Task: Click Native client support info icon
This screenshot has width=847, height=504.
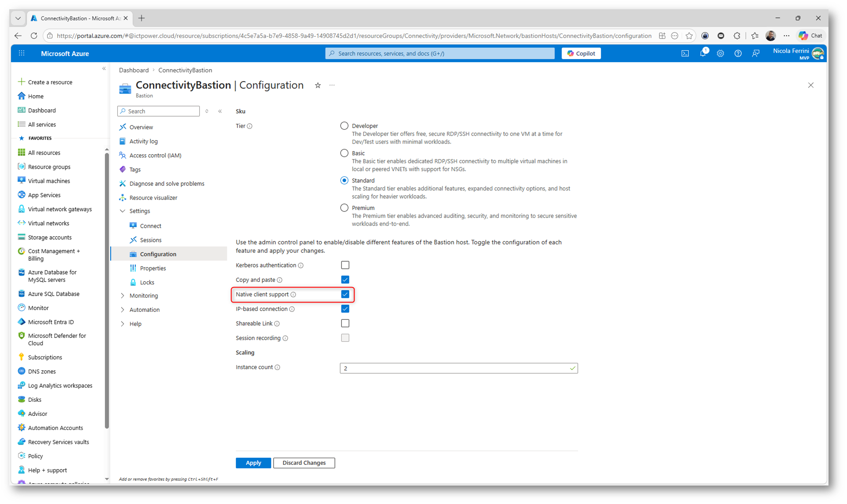Action: (x=293, y=295)
